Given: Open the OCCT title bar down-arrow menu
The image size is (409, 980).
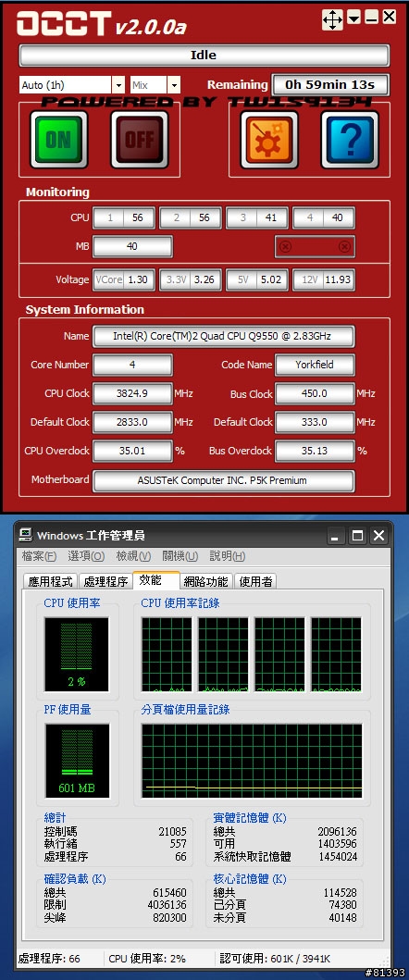Looking at the screenshot, I should pos(354,19).
